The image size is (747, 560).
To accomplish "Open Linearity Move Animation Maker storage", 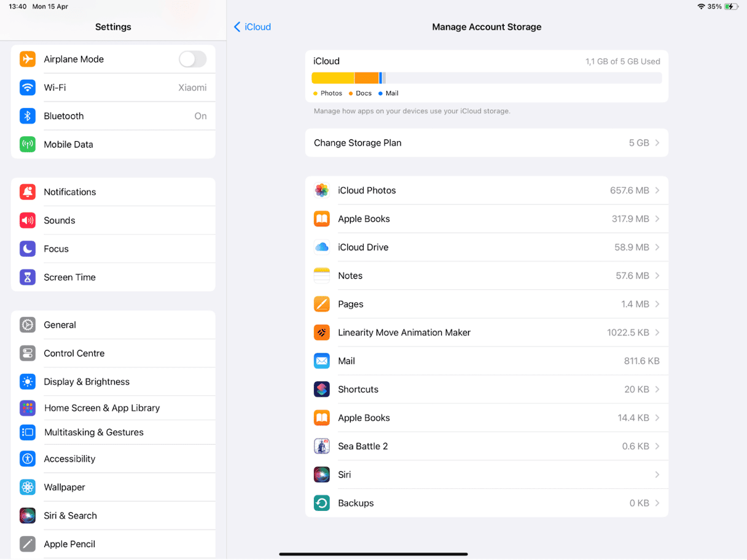I will tap(487, 332).
